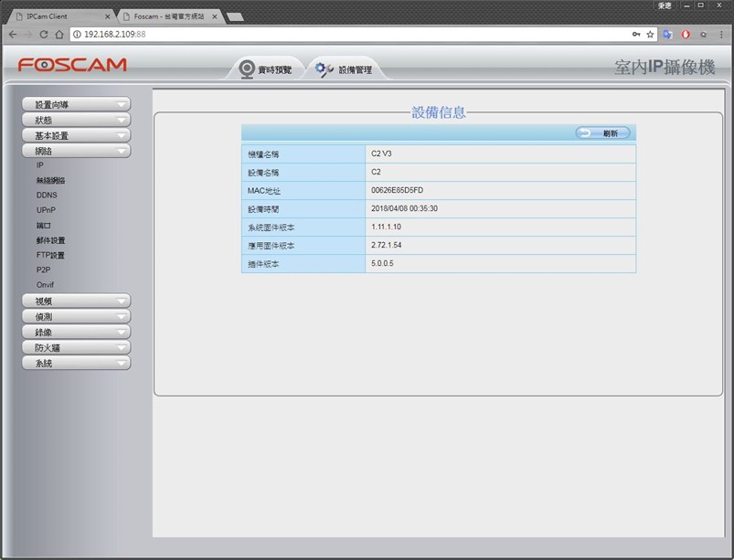Switch to IPCam Client browser tab
The width and height of the screenshot is (734, 560).
point(62,16)
